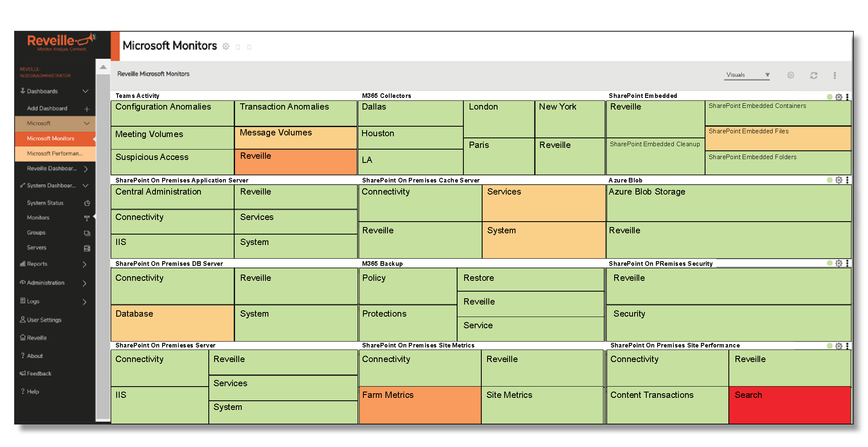Click the System Status pie chart icon

(87, 203)
